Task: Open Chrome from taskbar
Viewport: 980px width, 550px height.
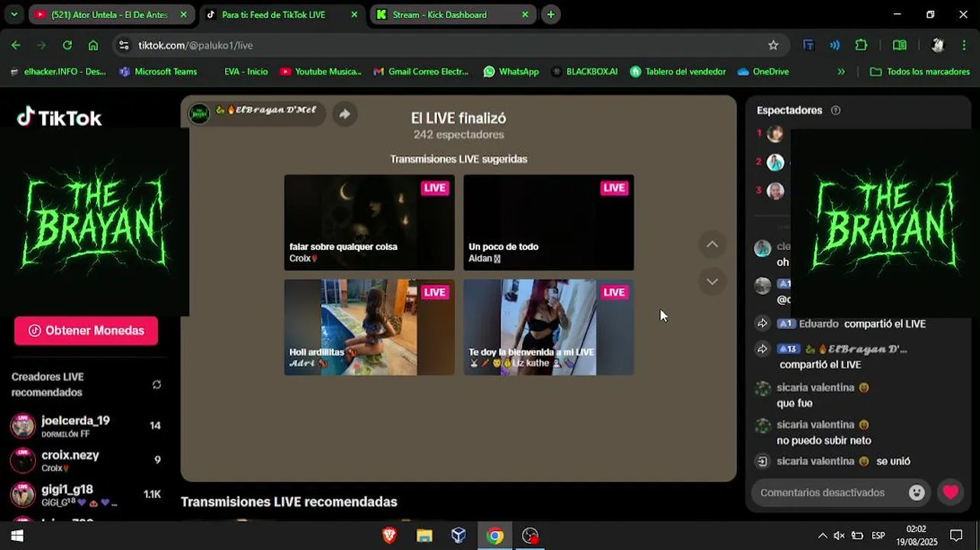Action: pos(495,535)
